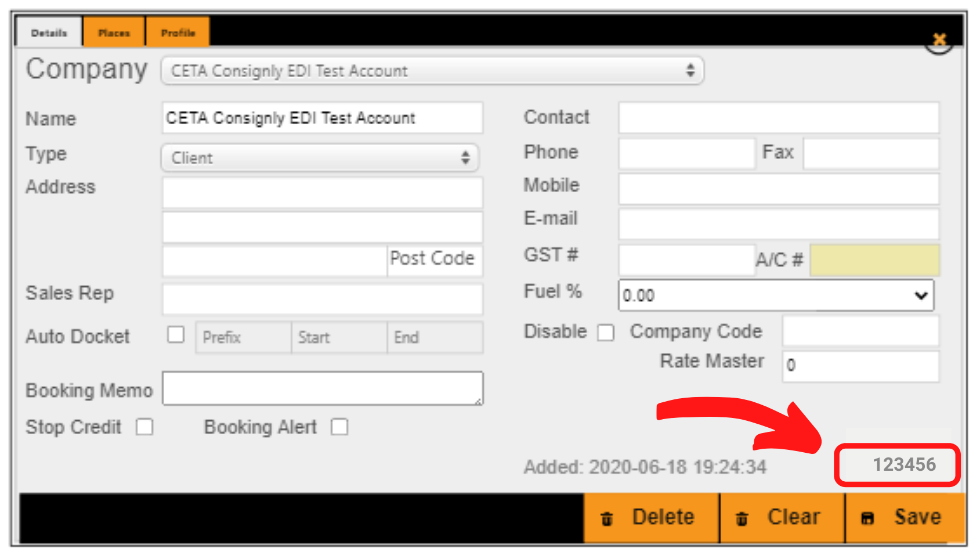
Task: Tick the Disable checkbox
Action: [x=606, y=333]
